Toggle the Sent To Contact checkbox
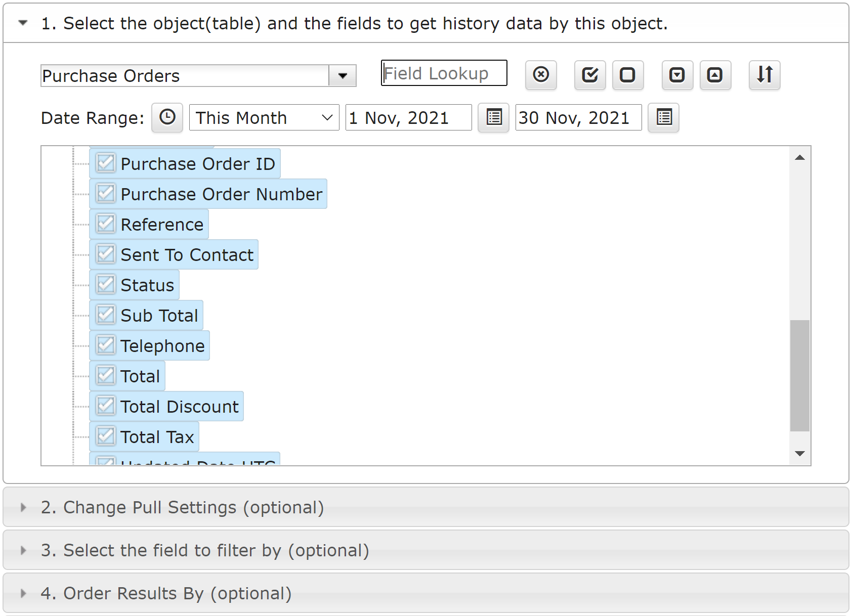Screen dimensions: 852x616 (106, 254)
